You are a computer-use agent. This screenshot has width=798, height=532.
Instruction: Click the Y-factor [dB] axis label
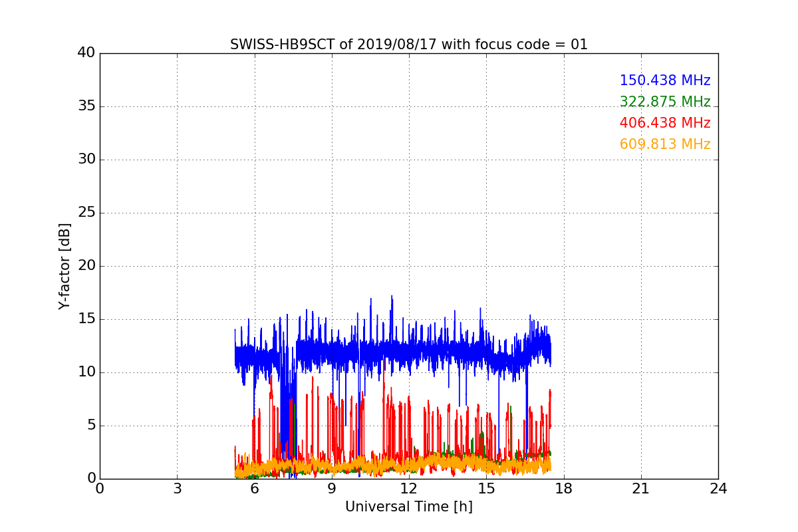pyautogui.click(x=65, y=266)
